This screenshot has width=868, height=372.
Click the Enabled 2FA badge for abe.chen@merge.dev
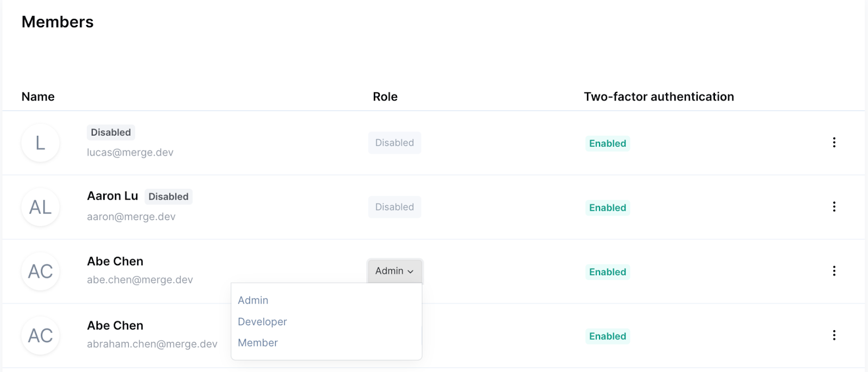coord(608,272)
